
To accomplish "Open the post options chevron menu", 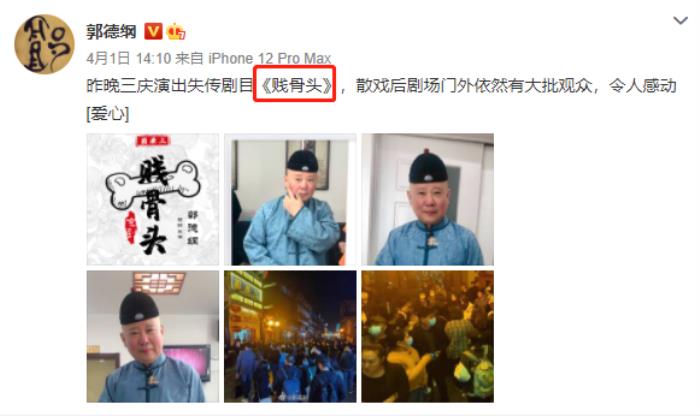I will click(x=680, y=21).
